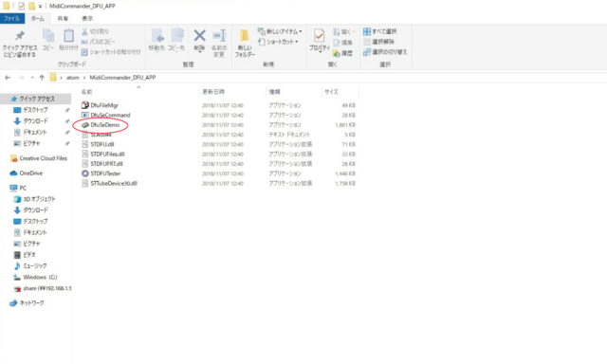
Task: Click the 1,881 KB size cell
Action: coord(345,125)
